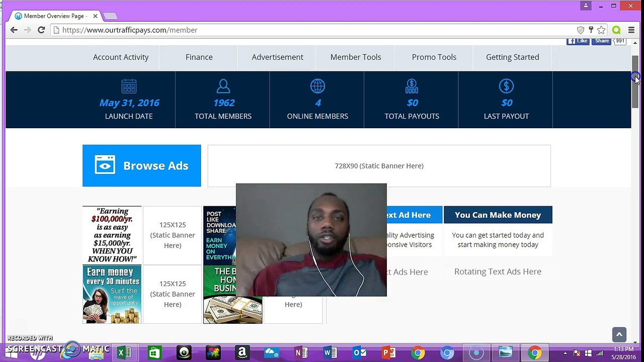Open the Finance menu
The width and height of the screenshot is (644, 362).
tap(199, 57)
